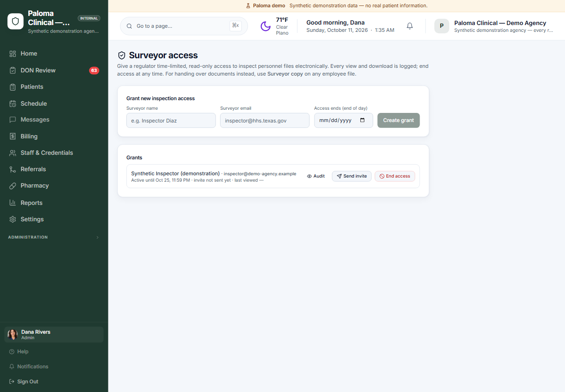This screenshot has height=392, width=565.
Task: Click the Settings gear icon
Action: tap(13, 219)
